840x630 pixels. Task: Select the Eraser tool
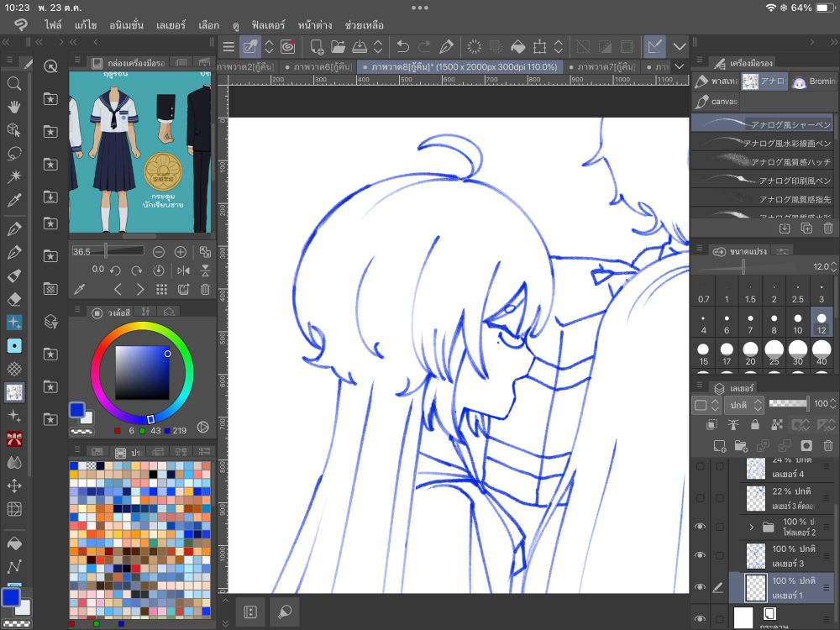14,298
